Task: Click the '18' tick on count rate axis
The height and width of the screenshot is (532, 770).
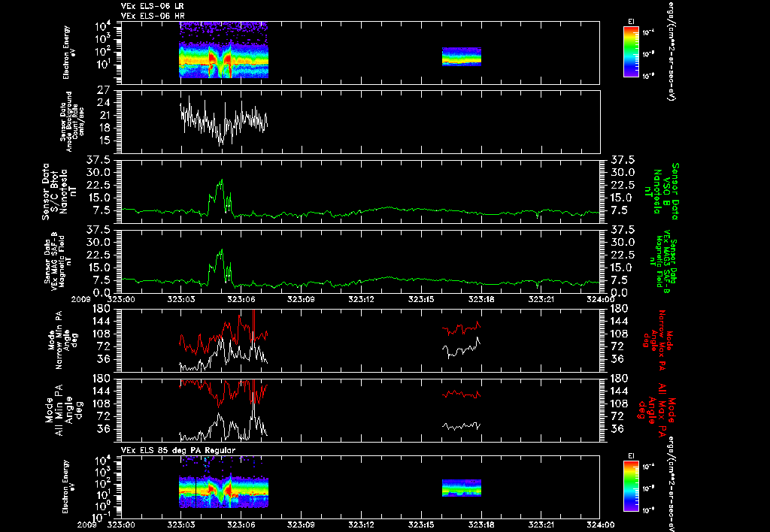Action: 104,128
